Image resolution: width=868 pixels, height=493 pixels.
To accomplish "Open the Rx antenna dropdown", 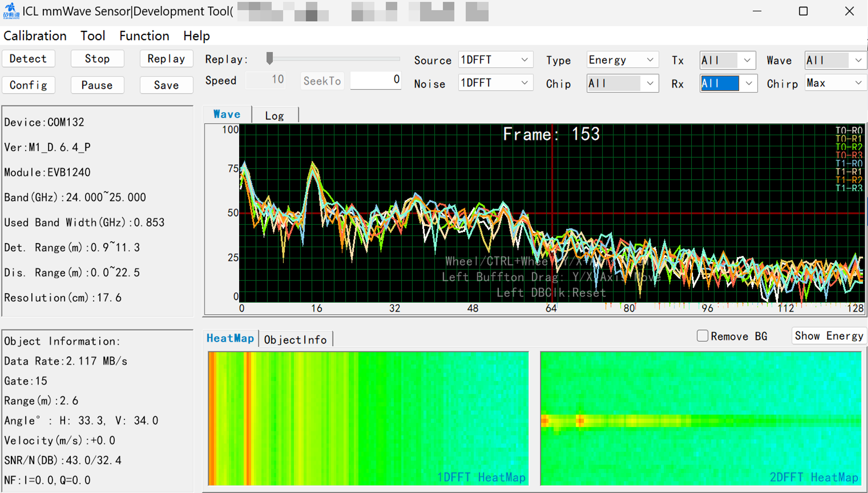I will 728,84.
